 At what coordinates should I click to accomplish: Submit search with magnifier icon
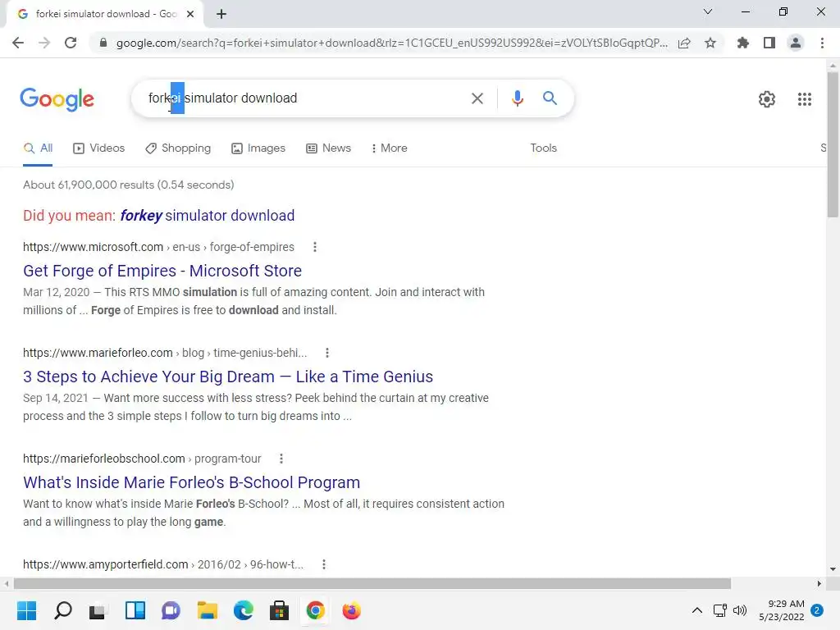point(550,98)
